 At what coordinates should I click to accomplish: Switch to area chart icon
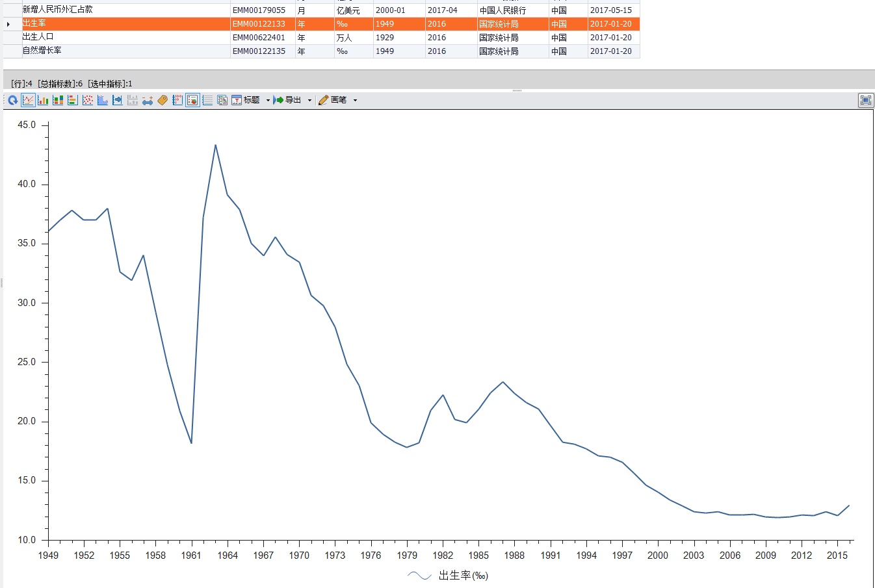(103, 100)
